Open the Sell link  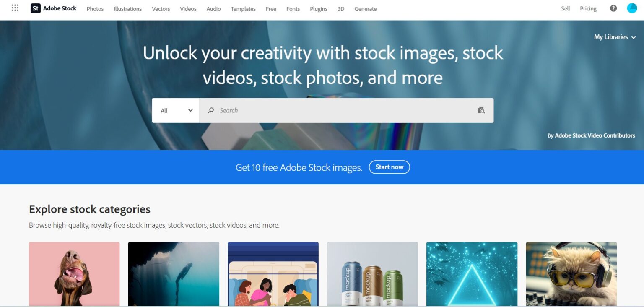[x=566, y=9]
